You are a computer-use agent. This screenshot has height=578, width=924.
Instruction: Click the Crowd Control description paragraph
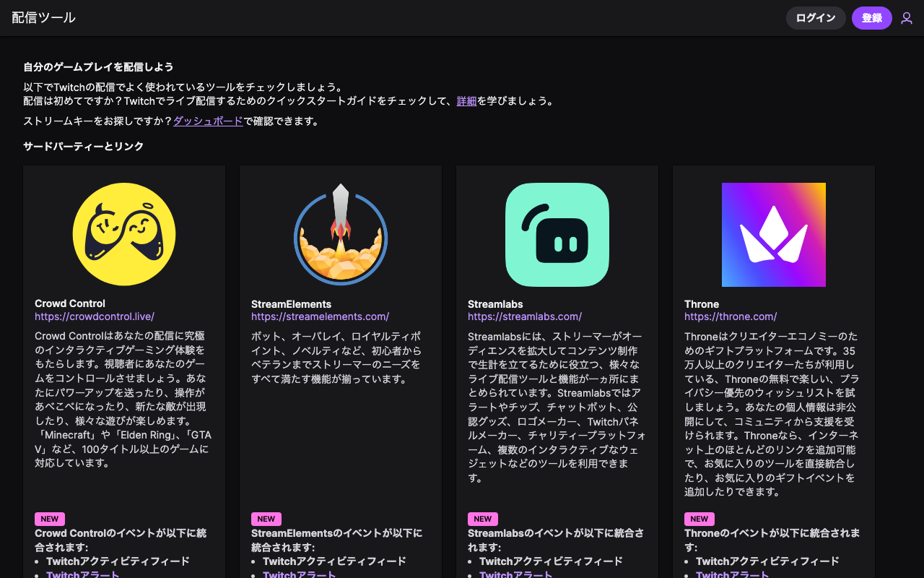click(x=123, y=400)
